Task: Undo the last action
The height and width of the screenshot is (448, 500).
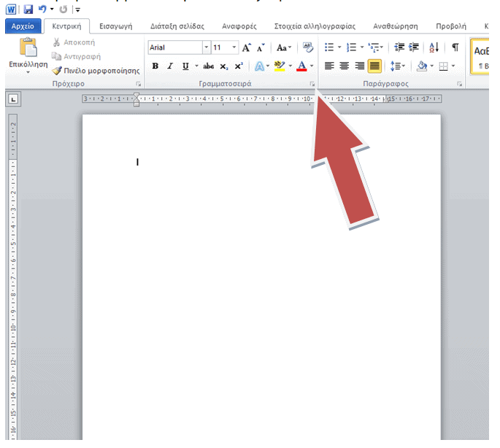Action: pyautogui.click(x=42, y=9)
